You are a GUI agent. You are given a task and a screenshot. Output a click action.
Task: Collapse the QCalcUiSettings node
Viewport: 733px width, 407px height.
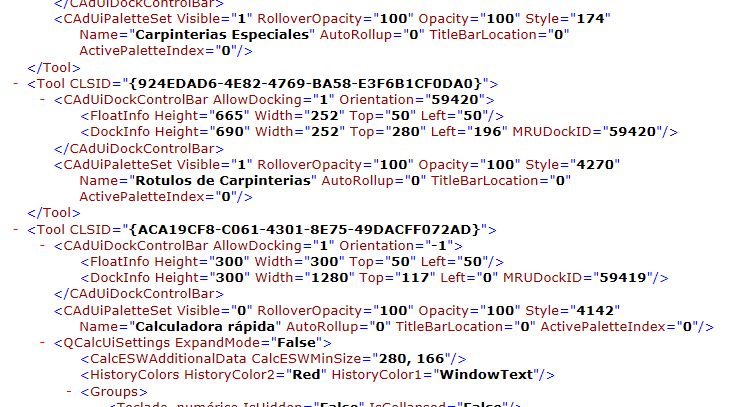[42, 343]
